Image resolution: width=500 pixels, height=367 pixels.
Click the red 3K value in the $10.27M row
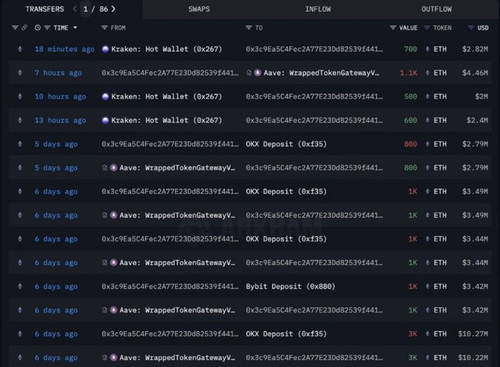tap(413, 334)
